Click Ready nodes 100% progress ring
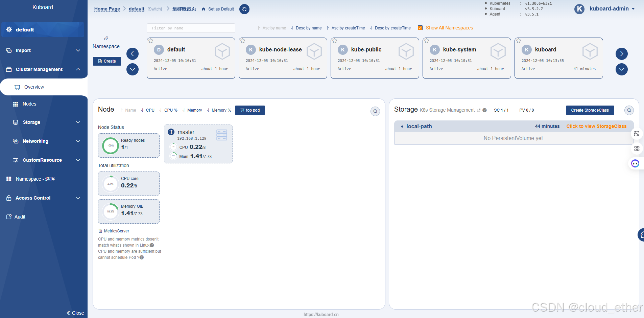 coord(111,146)
